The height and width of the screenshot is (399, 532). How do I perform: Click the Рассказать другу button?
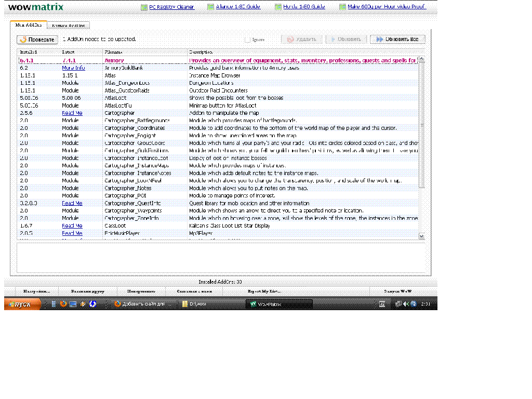click(x=87, y=291)
